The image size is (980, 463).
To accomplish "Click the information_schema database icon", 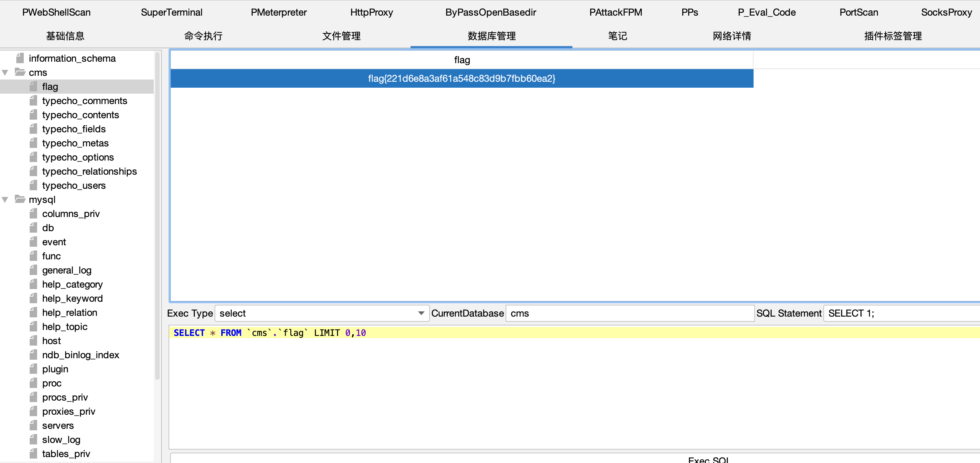I will pyautogui.click(x=20, y=58).
